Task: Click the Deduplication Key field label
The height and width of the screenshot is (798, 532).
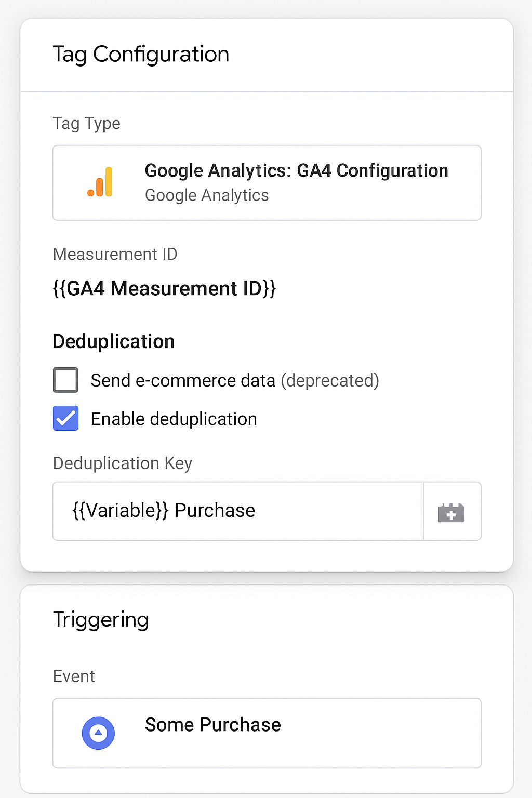Action: (x=123, y=463)
